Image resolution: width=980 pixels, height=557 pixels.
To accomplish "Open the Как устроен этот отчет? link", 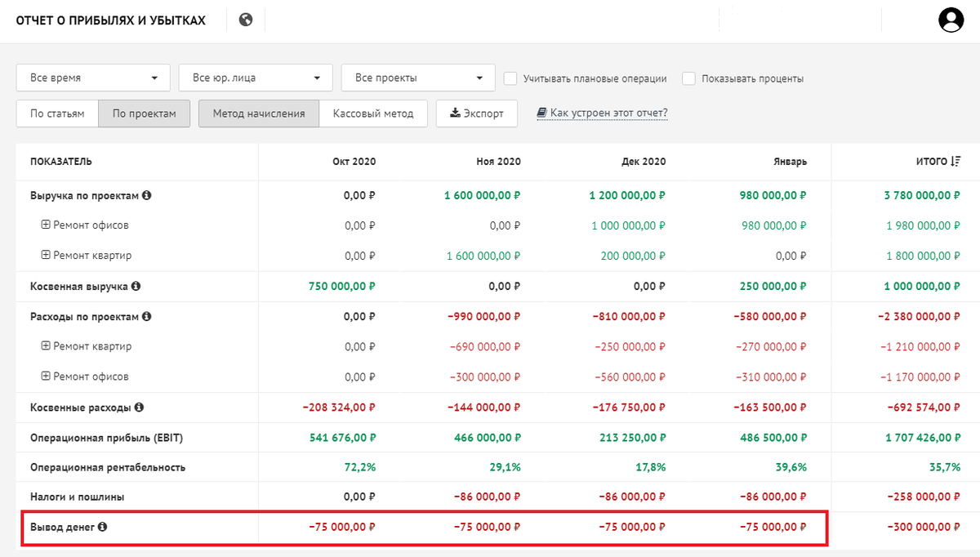I will tap(603, 113).
